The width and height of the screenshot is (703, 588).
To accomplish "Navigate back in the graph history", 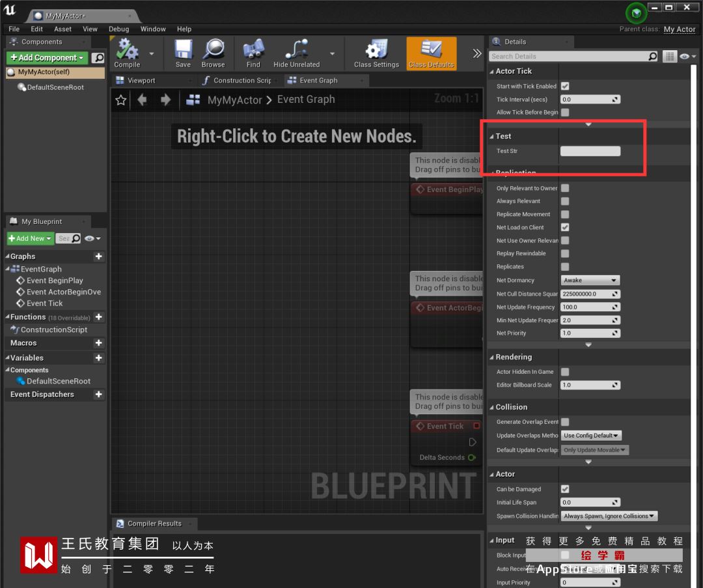I will 142,100.
